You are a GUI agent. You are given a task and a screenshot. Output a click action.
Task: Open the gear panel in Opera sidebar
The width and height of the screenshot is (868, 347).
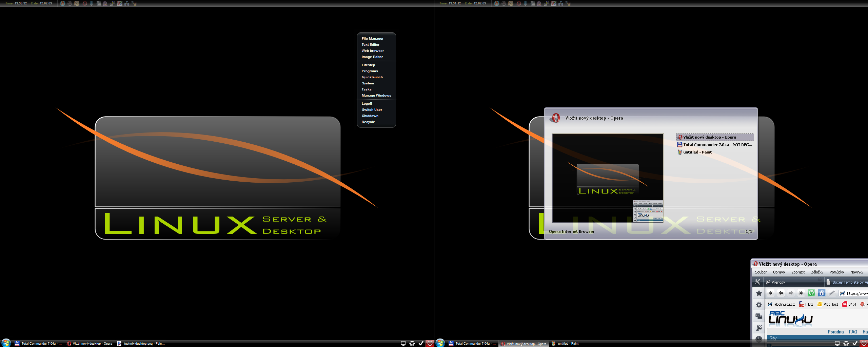point(759,305)
